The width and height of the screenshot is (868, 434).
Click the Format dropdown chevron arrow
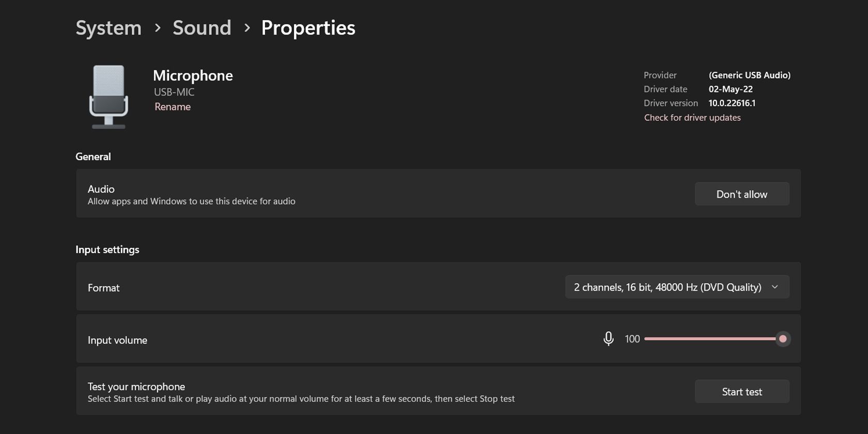[774, 287]
